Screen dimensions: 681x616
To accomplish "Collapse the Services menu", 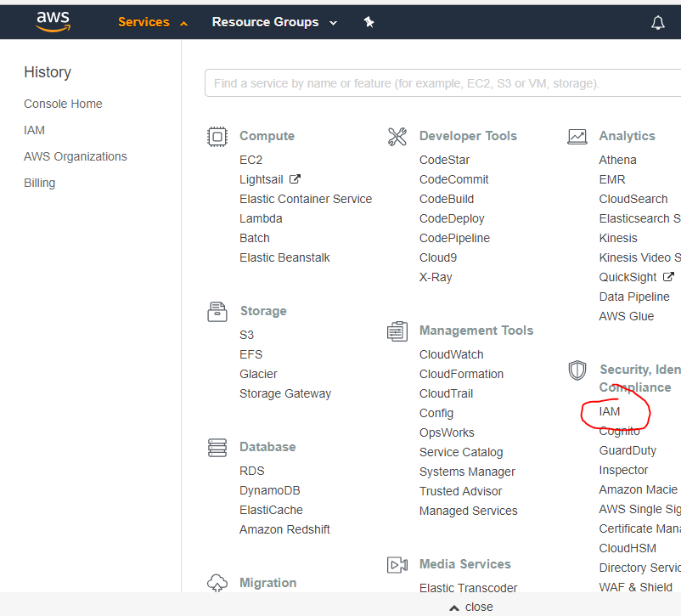I will (153, 22).
